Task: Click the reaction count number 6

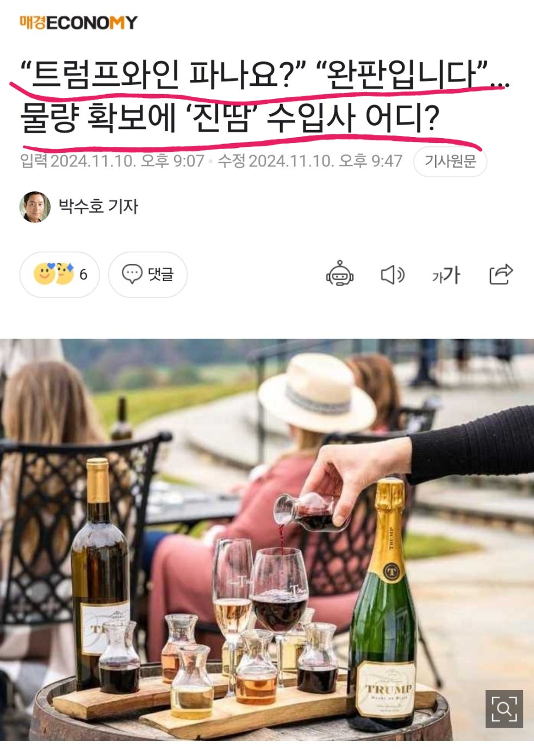Action: pyautogui.click(x=83, y=274)
